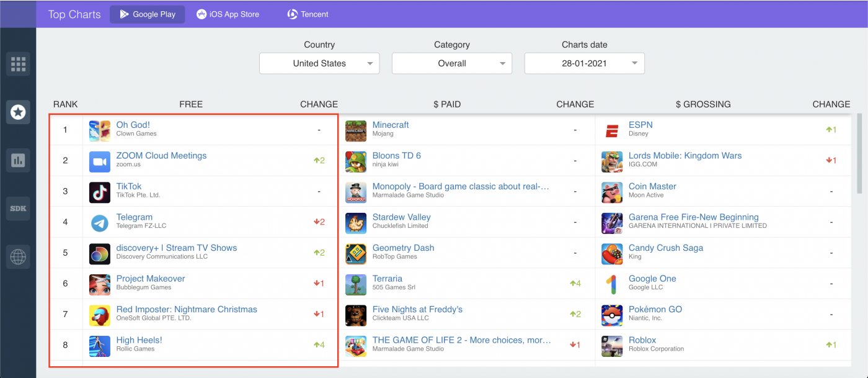The width and height of the screenshot is (868, 378).
Task: Click the High Heels! app icon
Action: (x=100, y=346)
